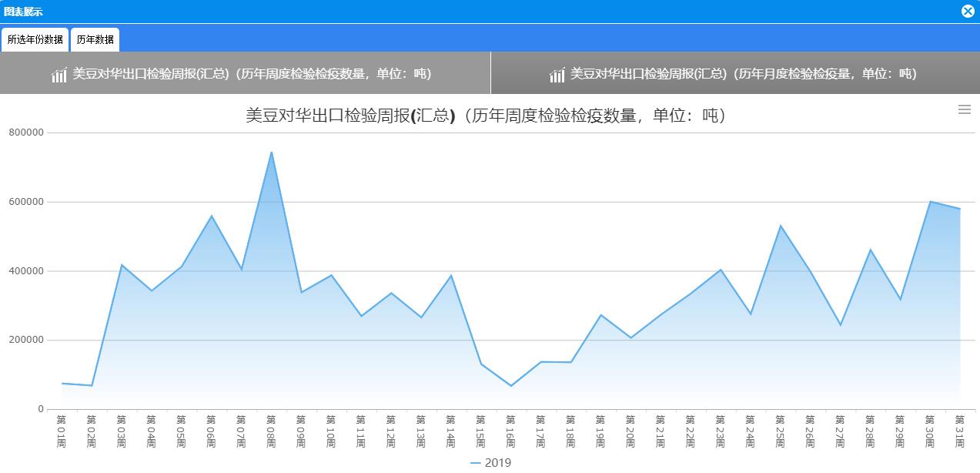Click the data point at 第03周
The width and height of the screenshot is (980, 473).
(x=122, y=265)
